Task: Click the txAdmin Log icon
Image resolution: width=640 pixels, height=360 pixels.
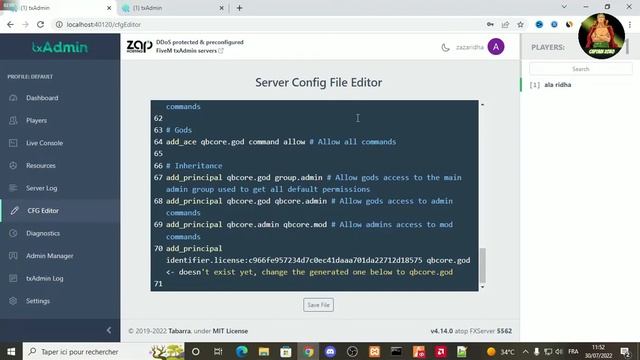Action: coord(13,278)
